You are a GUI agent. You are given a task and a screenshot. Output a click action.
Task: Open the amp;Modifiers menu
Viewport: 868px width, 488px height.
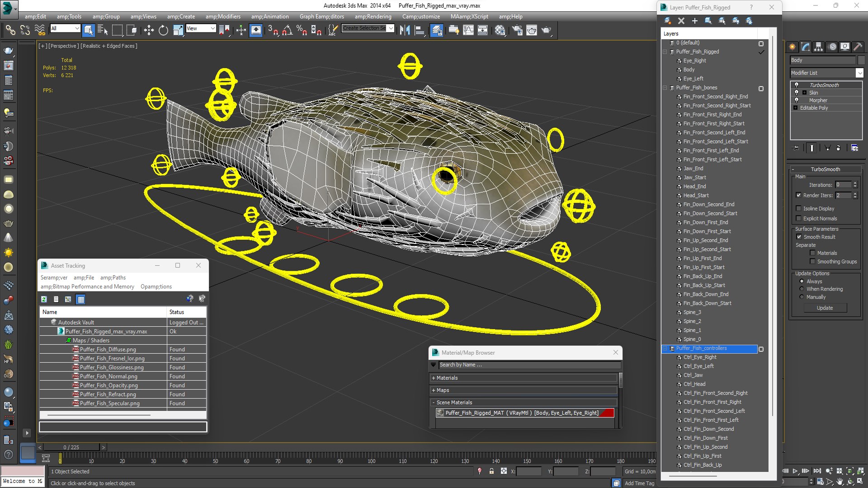(x=223, y=17)
